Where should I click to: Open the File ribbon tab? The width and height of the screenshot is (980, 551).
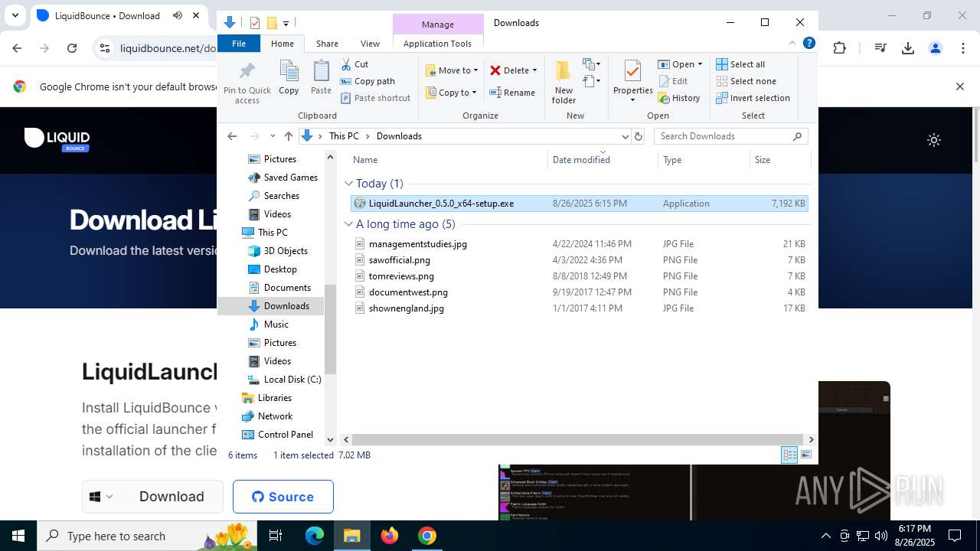point(239,44)
